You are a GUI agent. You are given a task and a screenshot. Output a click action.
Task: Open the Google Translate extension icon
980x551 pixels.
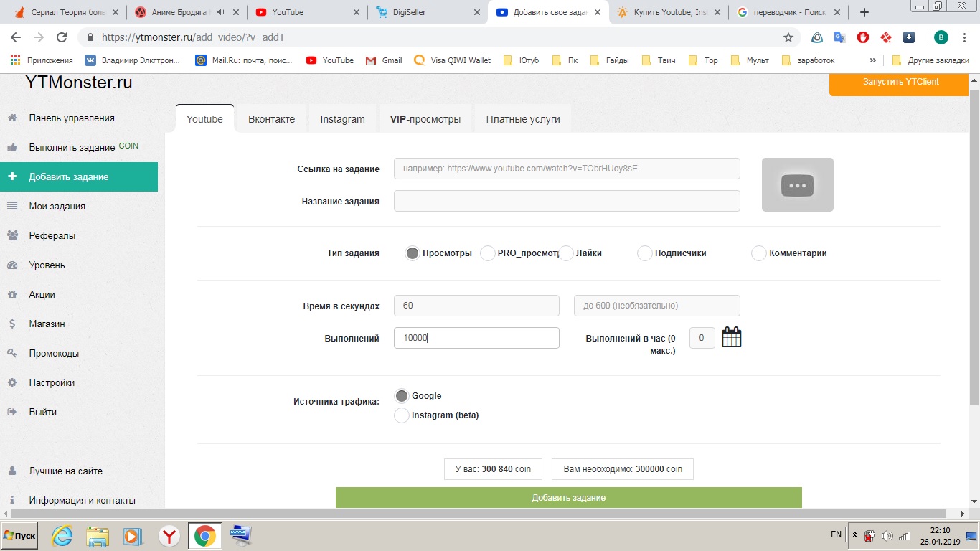tap(839, 37)
